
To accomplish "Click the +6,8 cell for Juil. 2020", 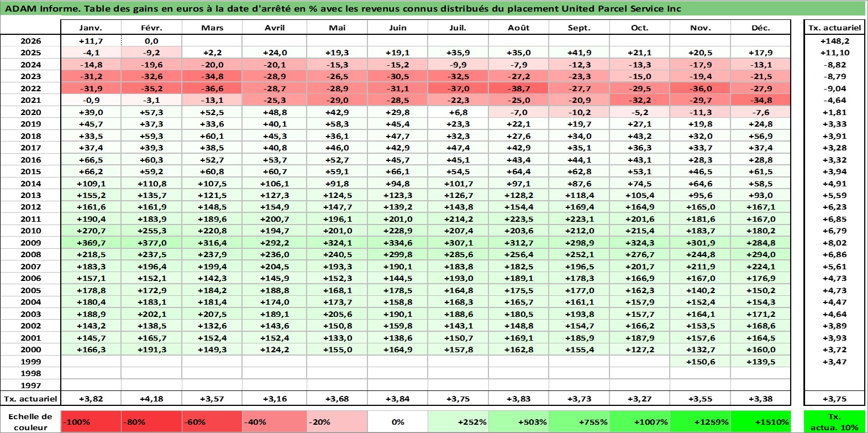I will point(457,112).
